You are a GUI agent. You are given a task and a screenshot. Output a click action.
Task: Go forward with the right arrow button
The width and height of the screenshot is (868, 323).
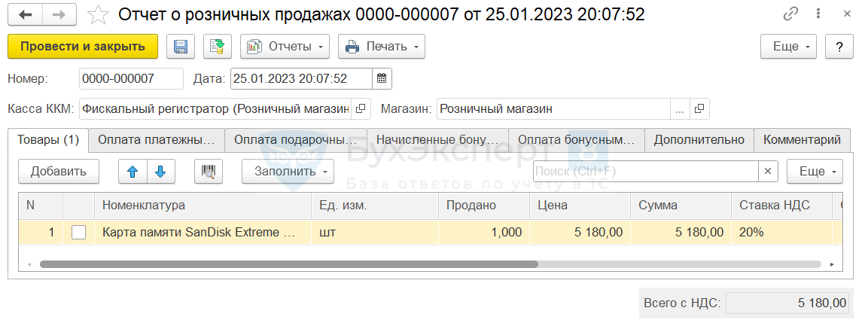pyautogui.click(x=59, y=15)
